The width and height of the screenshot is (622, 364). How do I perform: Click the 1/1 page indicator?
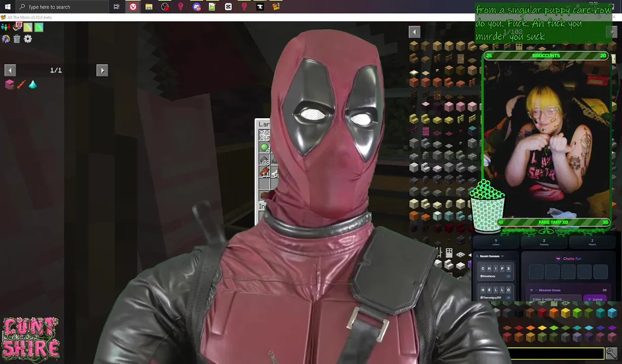point(56,70)
